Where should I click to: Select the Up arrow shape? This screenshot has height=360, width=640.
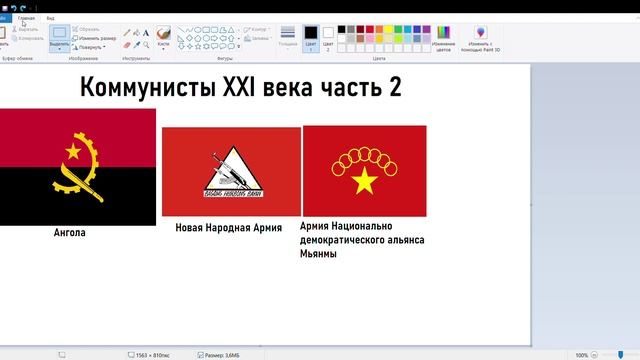[231, 38]
